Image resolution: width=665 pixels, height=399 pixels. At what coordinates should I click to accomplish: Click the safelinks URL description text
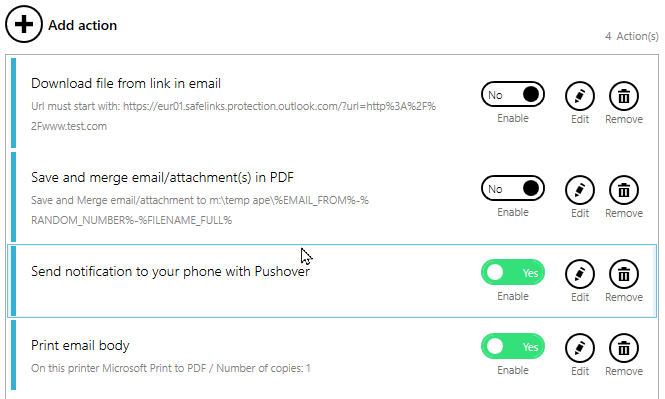click(x=233, y=116)
